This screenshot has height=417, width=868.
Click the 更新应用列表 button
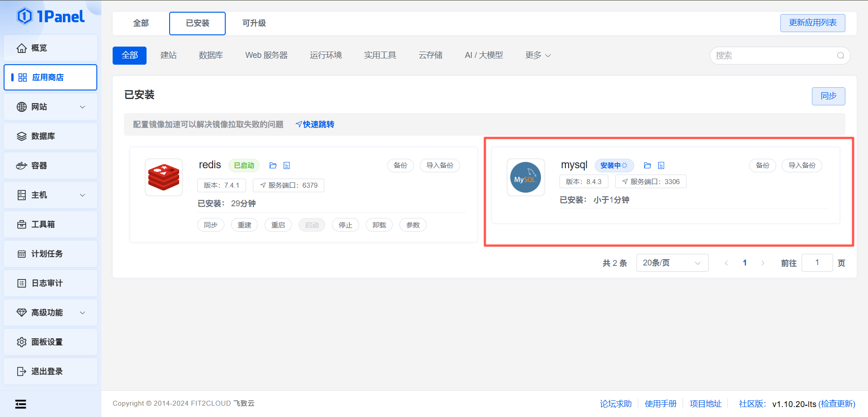[x=812, y=23]
